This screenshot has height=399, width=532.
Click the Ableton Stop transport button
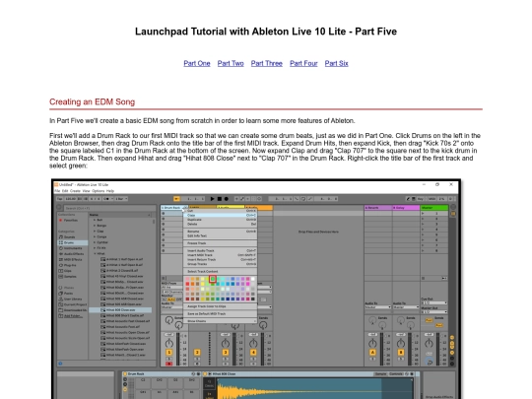219,199
